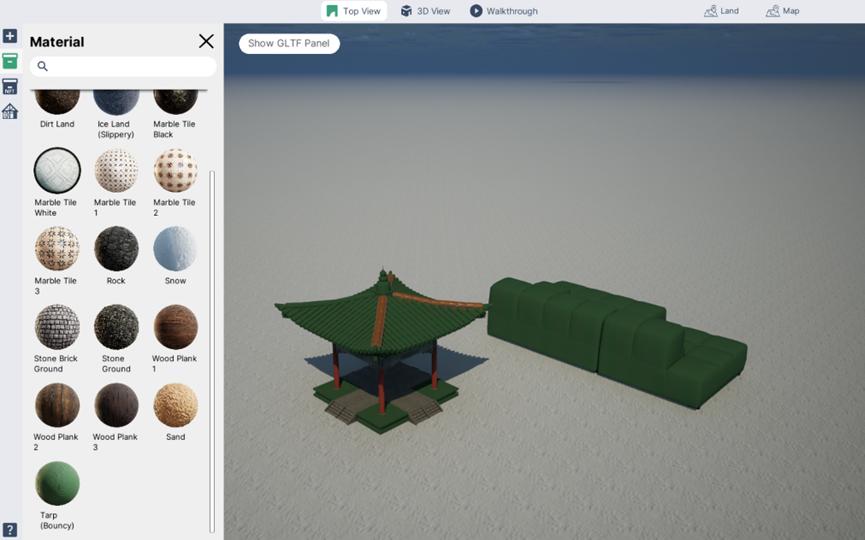The width and height of the screenshot is (865, 540).
Task: Start Walkthrough mode
Action: (x=504, y=11)
